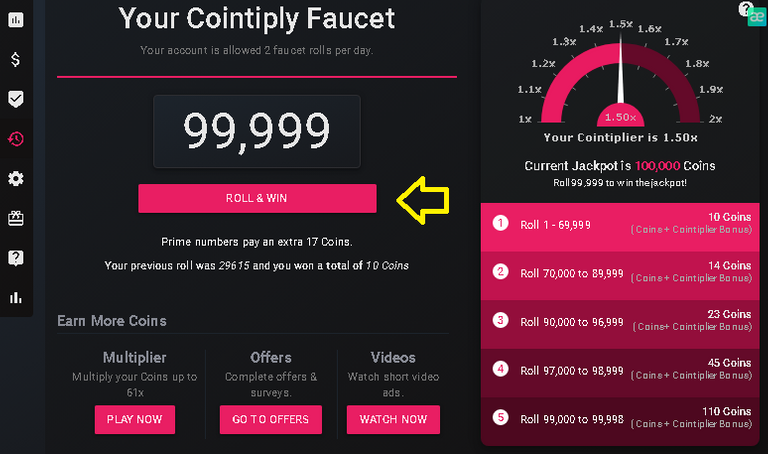
Task: Open the help question mark sidebar icon
Action: [x=16, y=258]
